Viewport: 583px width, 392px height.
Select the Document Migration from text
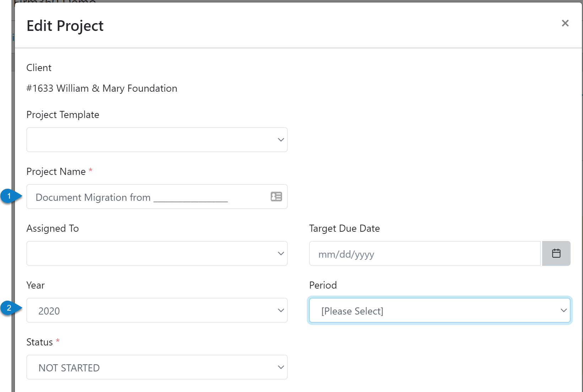pyautogui.click(x=93, y=197)
